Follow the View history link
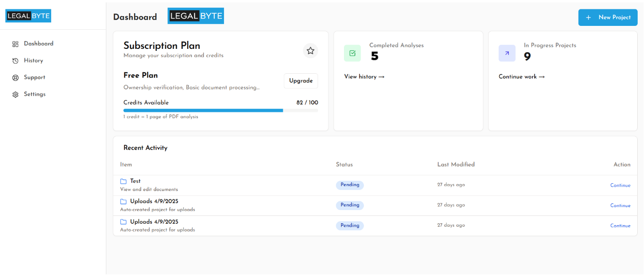644x276 pixels. (x=364, y=77)
